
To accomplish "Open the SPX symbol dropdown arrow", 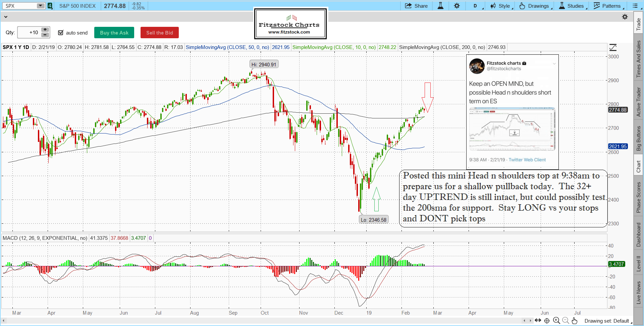I will (x=40, y=6).
